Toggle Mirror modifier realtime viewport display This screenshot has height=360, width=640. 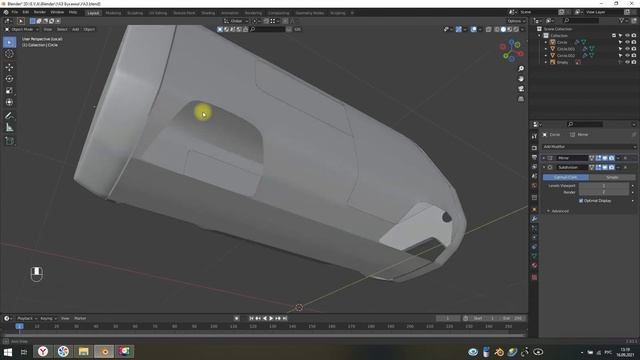605,158
